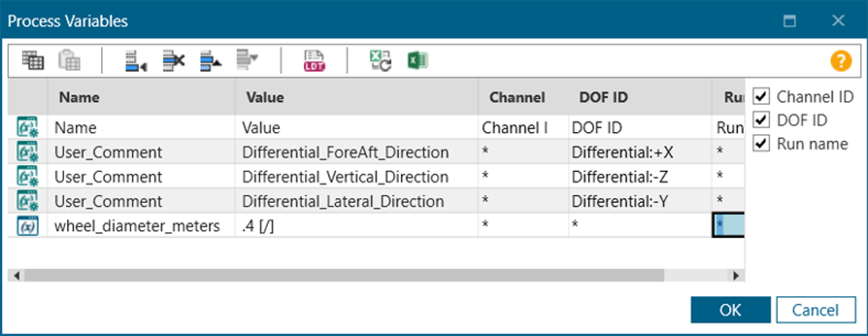Click the copy table icon in toolbar
This screenshot has height=336, width=868.
[x=32, y=61]
